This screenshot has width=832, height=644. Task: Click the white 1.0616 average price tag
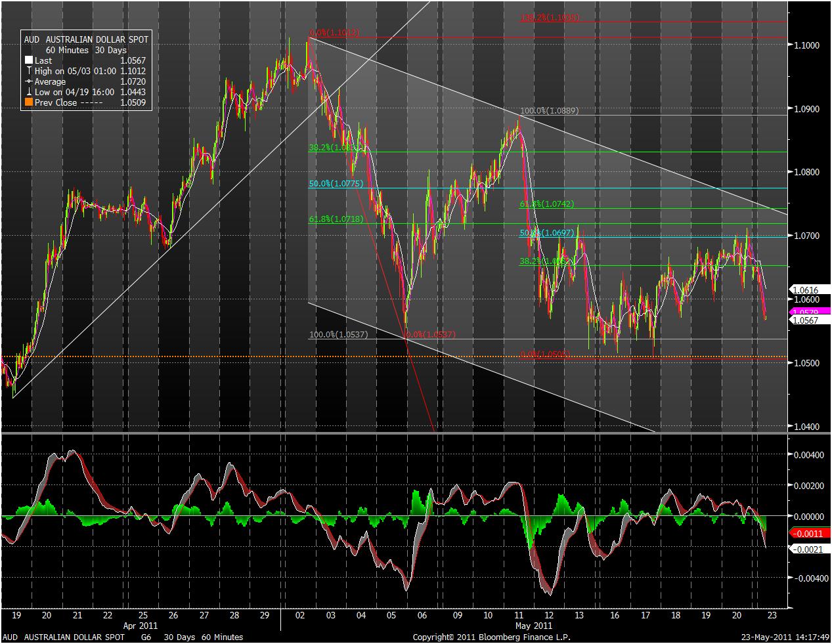[806, 290]
